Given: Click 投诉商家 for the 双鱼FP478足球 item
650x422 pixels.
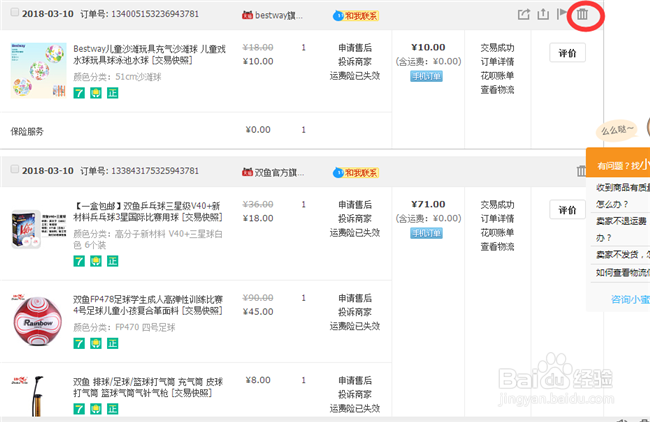Looking at the screenshot, I should point(355,312).
